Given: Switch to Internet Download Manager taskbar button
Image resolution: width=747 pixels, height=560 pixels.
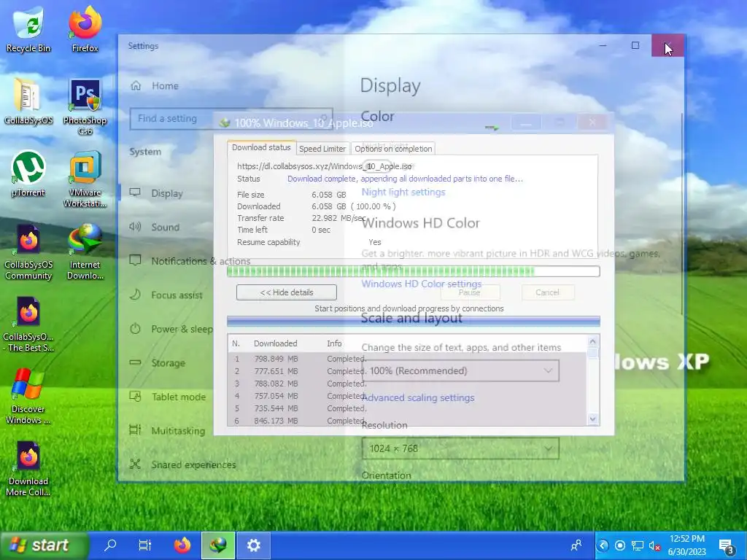Looking at the screenshot, I should 217,545.
